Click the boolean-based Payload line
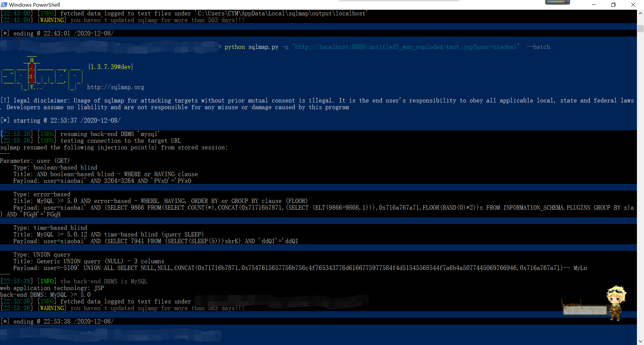 [102, 181]
